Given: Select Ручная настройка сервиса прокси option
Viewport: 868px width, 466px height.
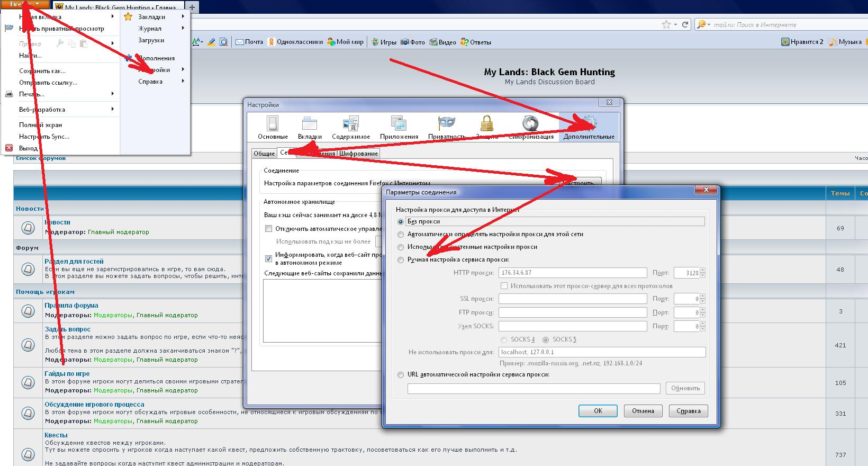Looking at the screenshot, I should [401, 260].
